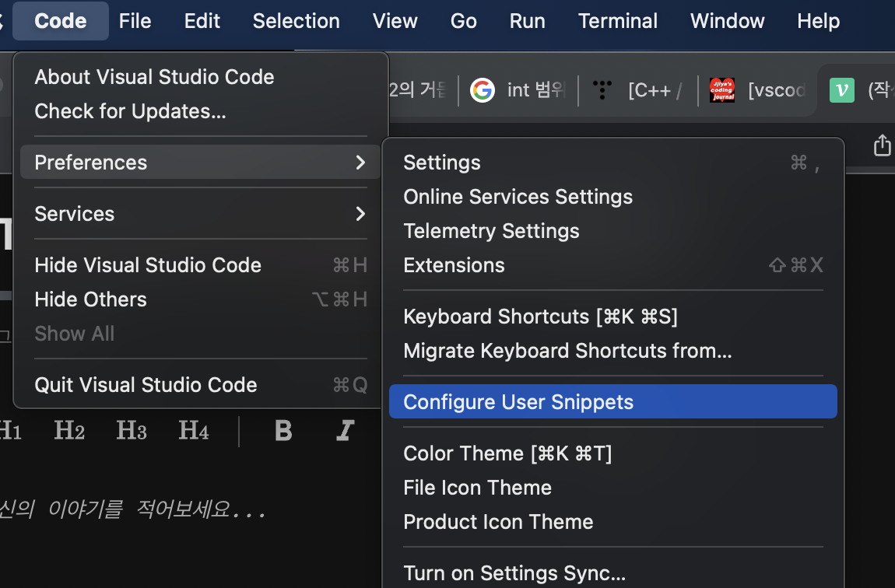This screenshot has height=588, width=895.
Task: Expand the Preferences submenu
Action: [x=91, y=163]
